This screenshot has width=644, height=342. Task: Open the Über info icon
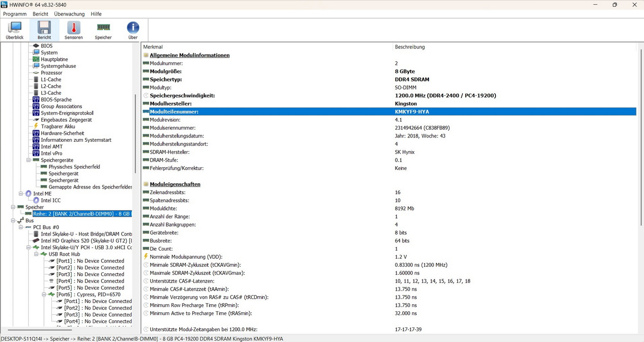pos(133,30)
